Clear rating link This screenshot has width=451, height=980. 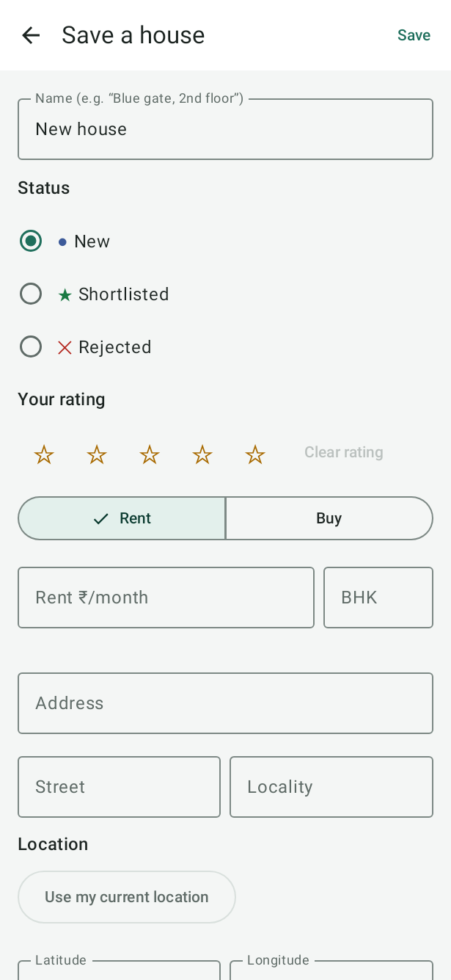click(344, 452)
